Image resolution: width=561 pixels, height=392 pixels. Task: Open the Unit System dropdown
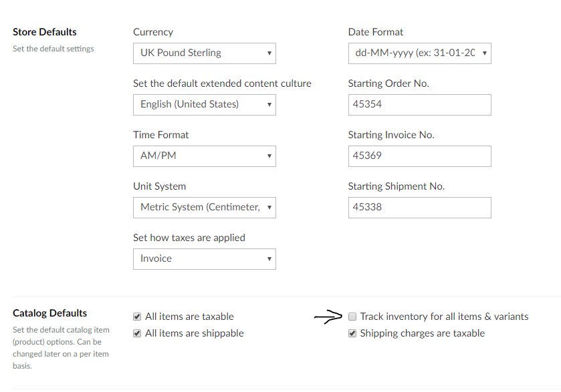(205, 208)
